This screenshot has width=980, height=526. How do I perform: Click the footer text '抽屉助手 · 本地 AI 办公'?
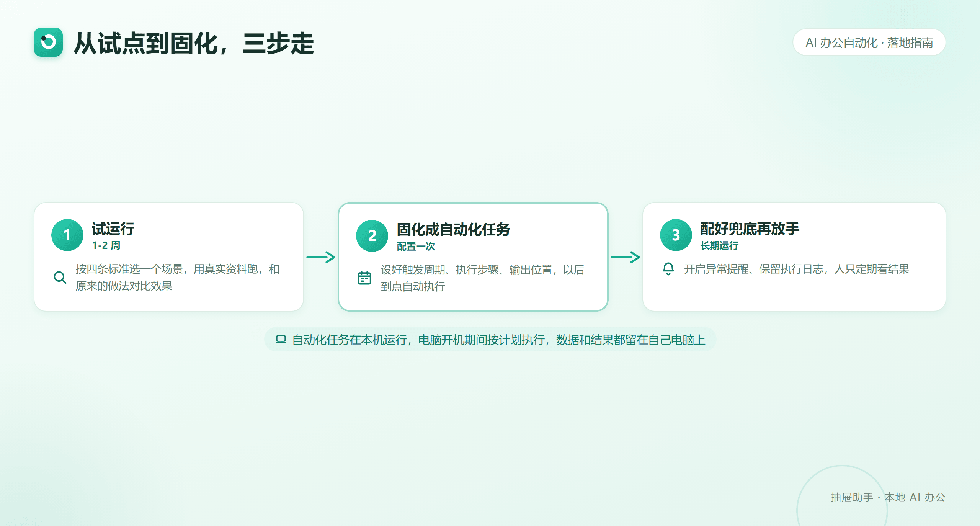[888, 497]
